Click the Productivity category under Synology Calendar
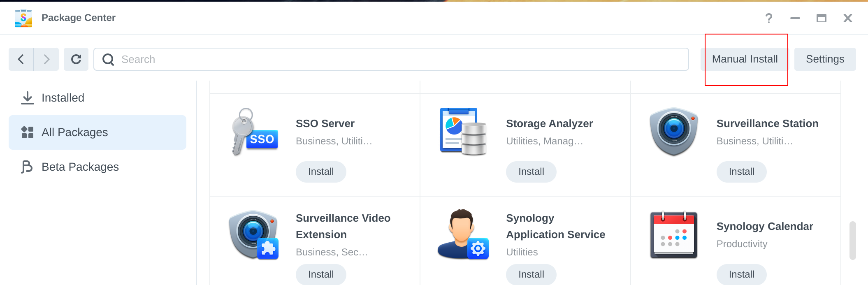This screenshot has width=868, height=285. (x=742, y=244)
